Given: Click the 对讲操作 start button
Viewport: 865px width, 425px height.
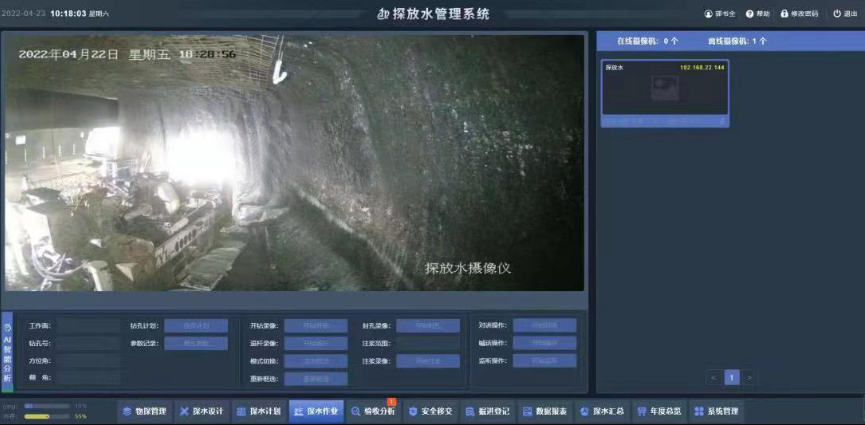Looking at the screenshot, I should tap(544, 326).
